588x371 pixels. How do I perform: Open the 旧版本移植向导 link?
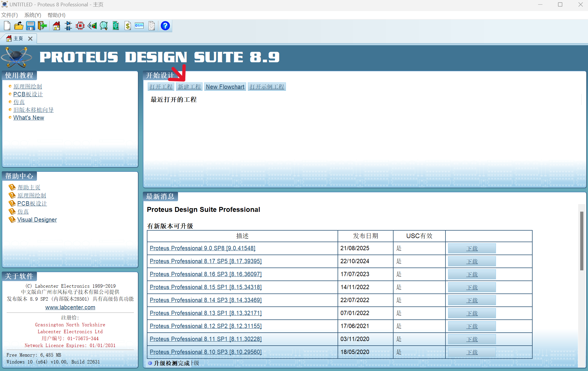[x=33, y=110]
